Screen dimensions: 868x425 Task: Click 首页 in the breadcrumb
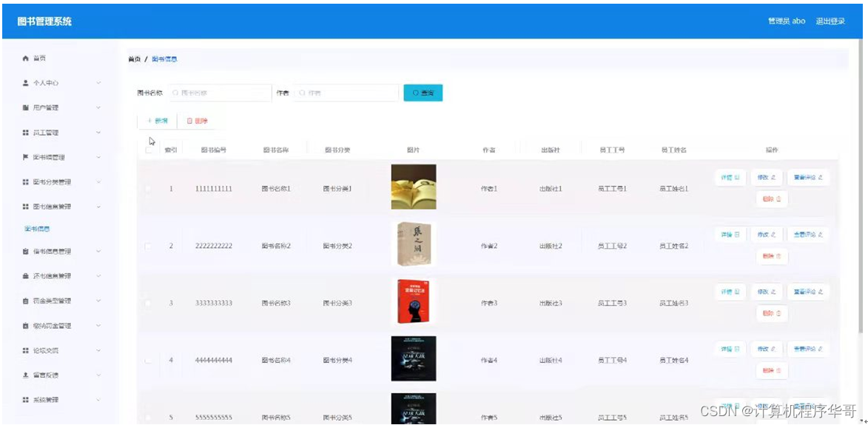tap(134, 59)
